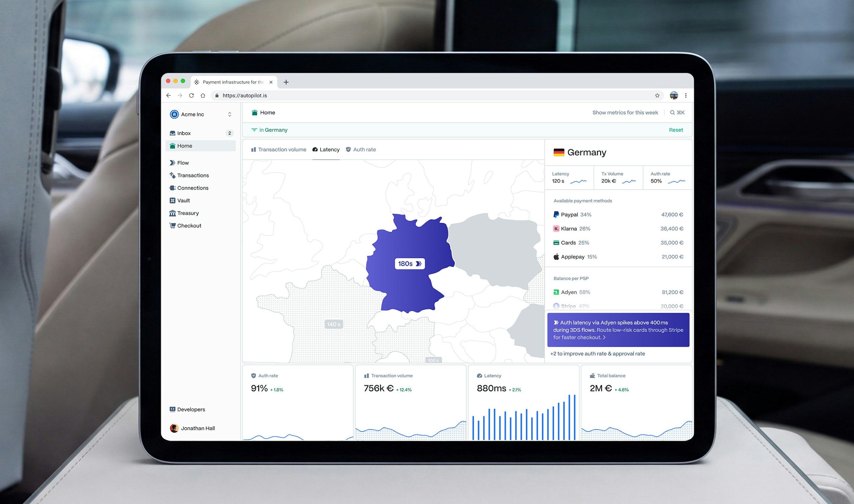Open Jonathan Hall's user profile
The image size is (854, 504).
(193, 428)
